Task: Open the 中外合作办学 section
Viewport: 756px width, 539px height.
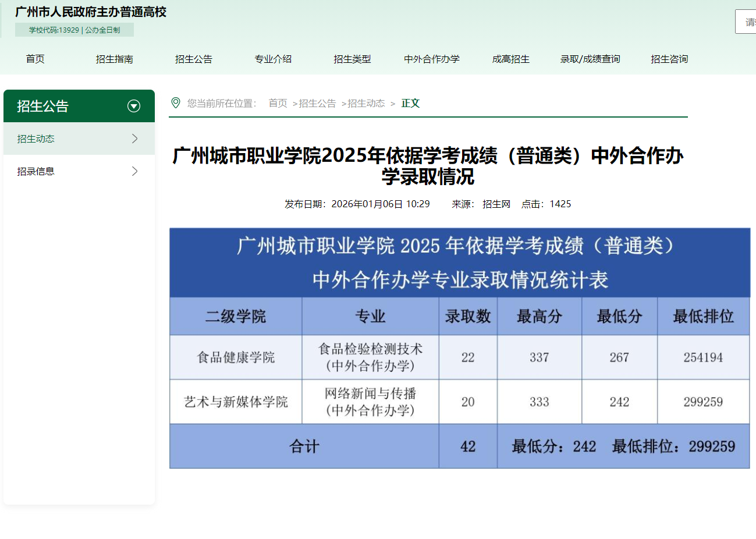Action: [x=431, y=59]
